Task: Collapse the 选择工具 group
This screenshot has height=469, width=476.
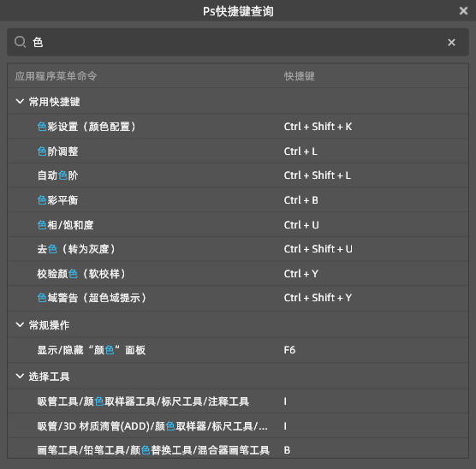Action: (x=20, y=377)
